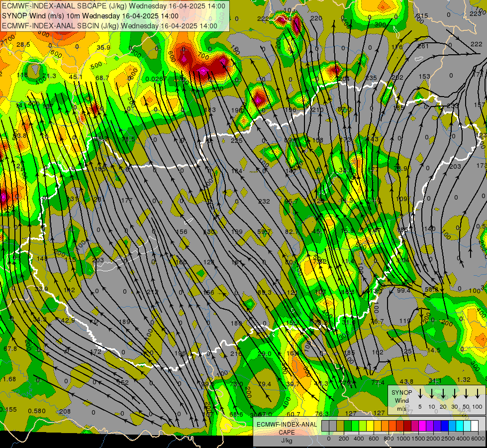Pick the white swatch in CAPE legend
The height and width of the screenshot is (448, 487).
pyautogui.click(x=474, y=426)
